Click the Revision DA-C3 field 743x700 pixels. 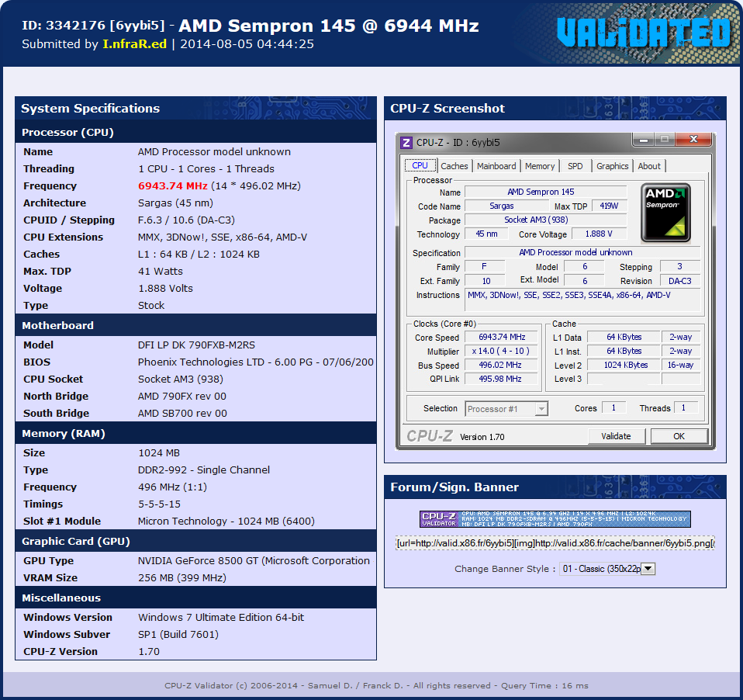coord(680,281)
